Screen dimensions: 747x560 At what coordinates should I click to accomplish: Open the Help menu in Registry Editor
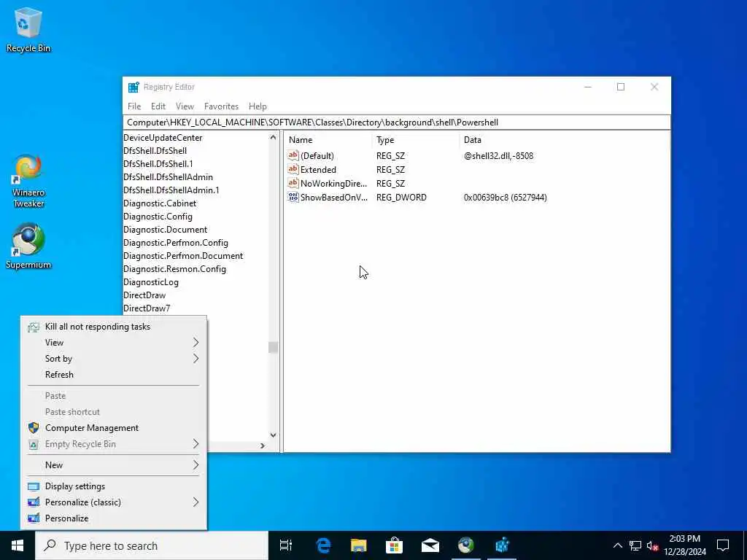coord(258,106)
